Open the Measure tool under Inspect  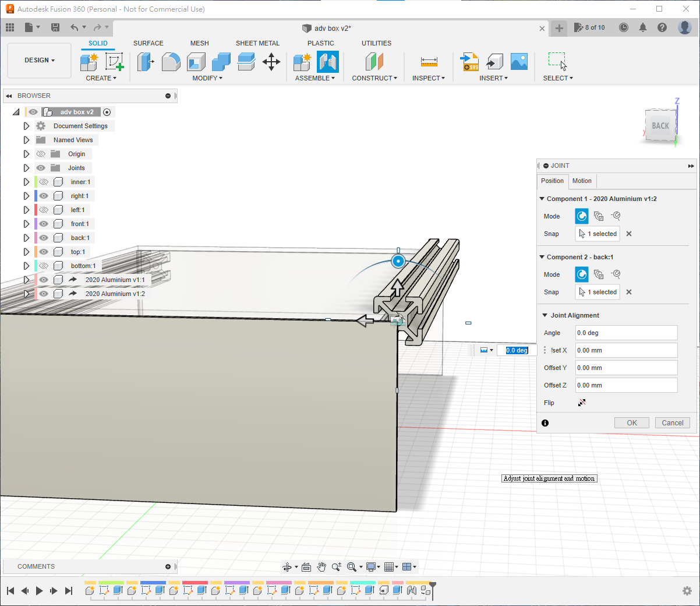429,61
